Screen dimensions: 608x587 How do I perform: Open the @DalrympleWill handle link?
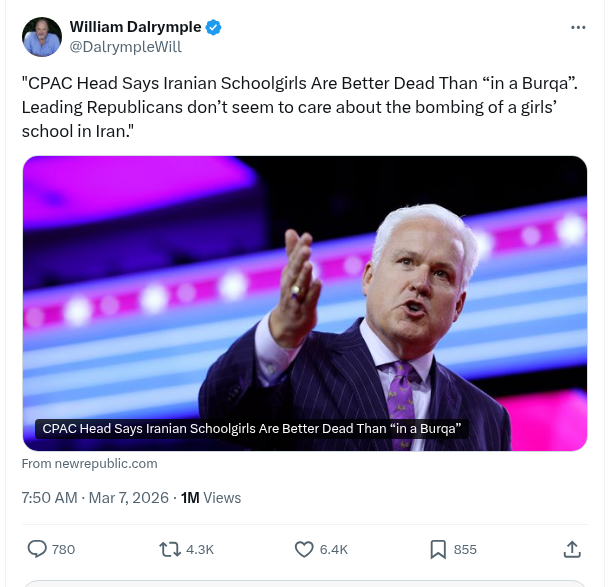(125, 47)
